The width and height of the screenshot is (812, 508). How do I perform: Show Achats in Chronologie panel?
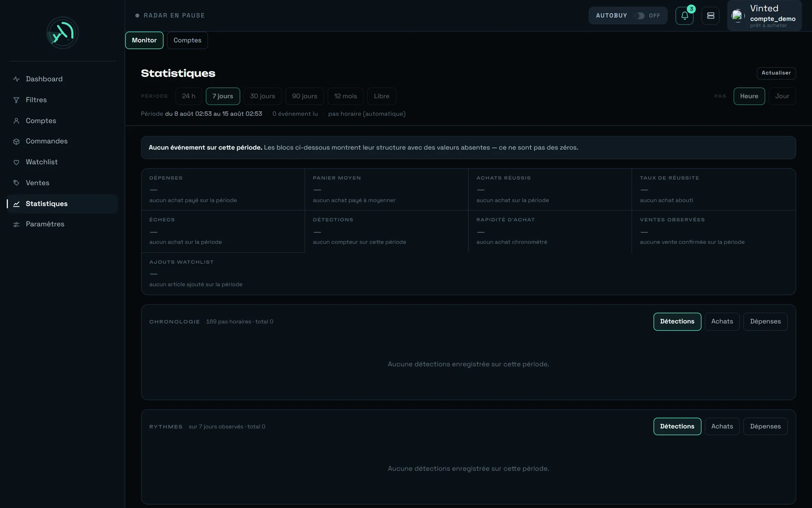point(722,321)
